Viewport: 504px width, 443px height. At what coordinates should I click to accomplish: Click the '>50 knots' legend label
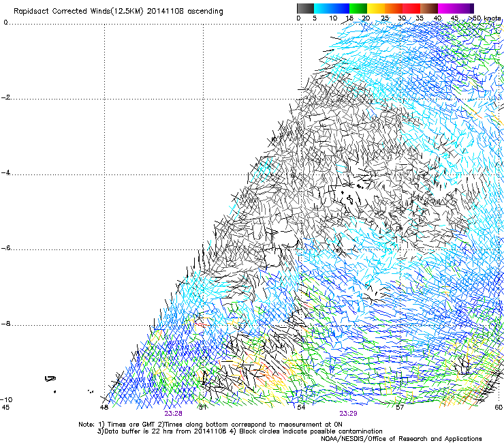[x=484, y=18]
